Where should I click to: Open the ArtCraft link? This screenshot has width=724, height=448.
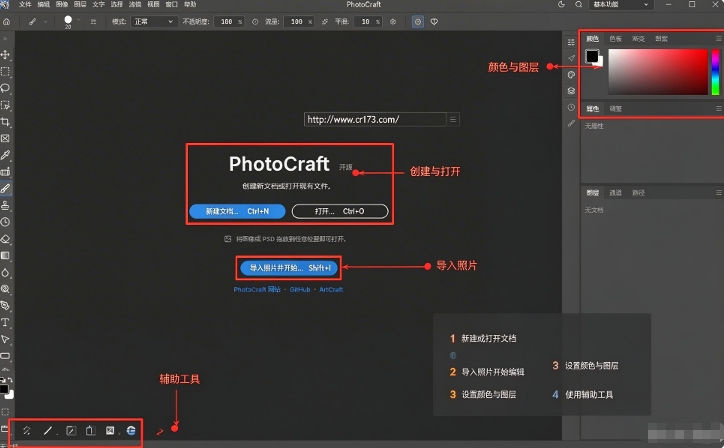click(331, 290)
